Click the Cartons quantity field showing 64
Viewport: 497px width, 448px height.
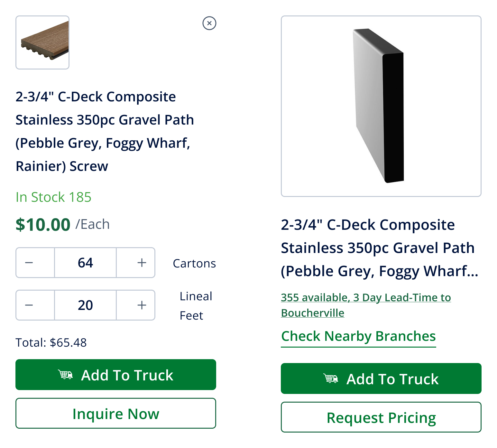(85, 263)
